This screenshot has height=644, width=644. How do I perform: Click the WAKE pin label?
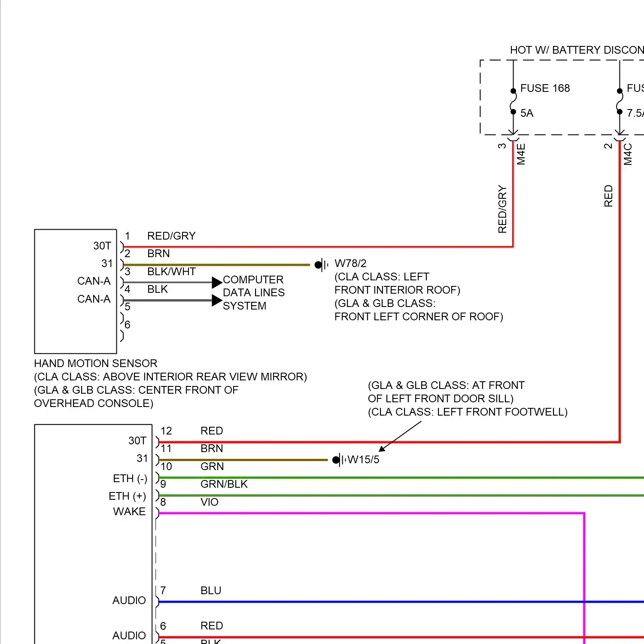[129, 511]
